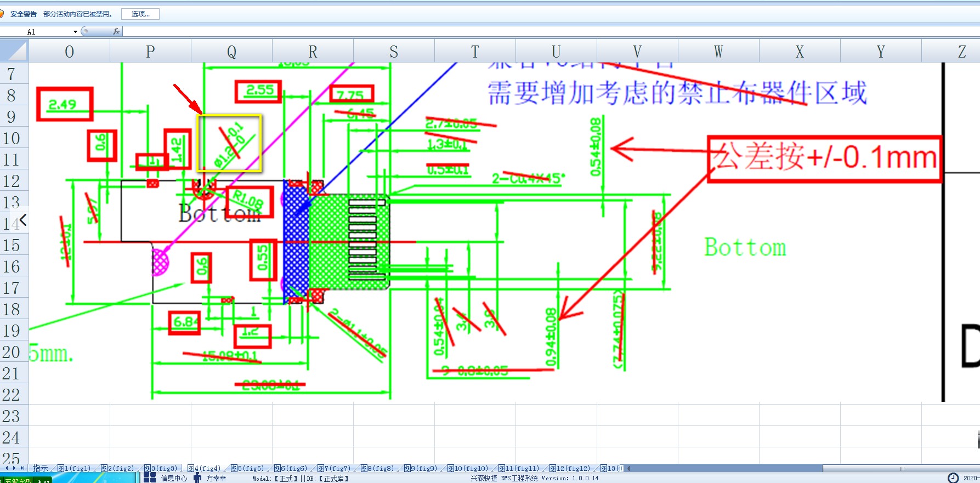
Task: Click the 五笔字型 input method indicator
Action: click(x=19, y=480)
